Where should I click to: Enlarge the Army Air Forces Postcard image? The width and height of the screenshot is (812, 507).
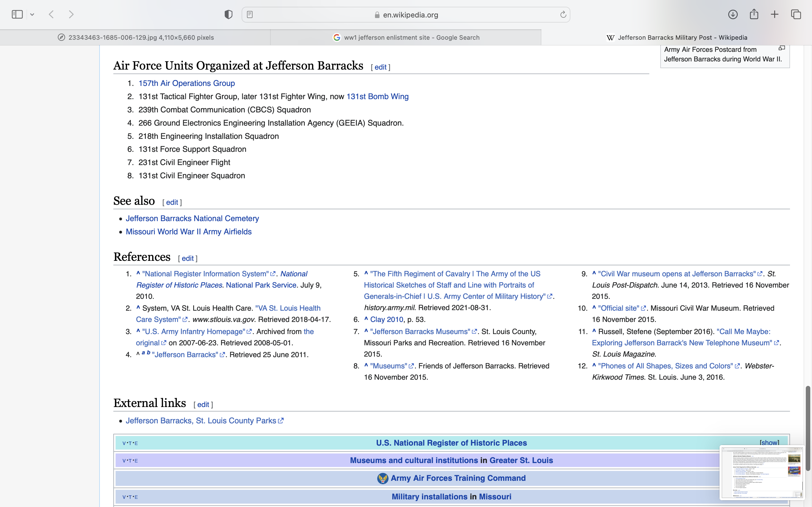click(782, 48)
